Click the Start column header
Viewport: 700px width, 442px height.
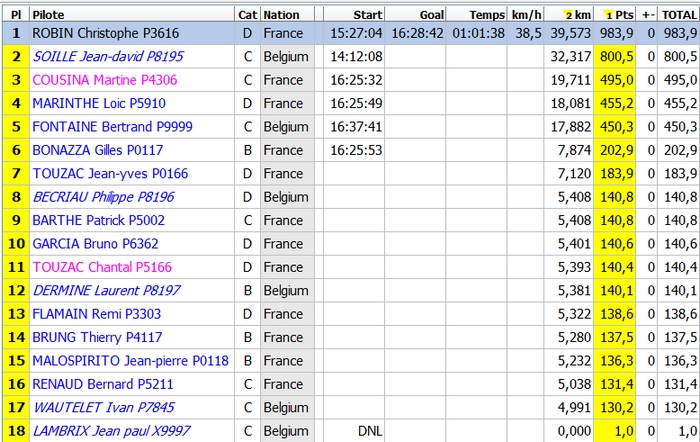click(x=367, y=15)
